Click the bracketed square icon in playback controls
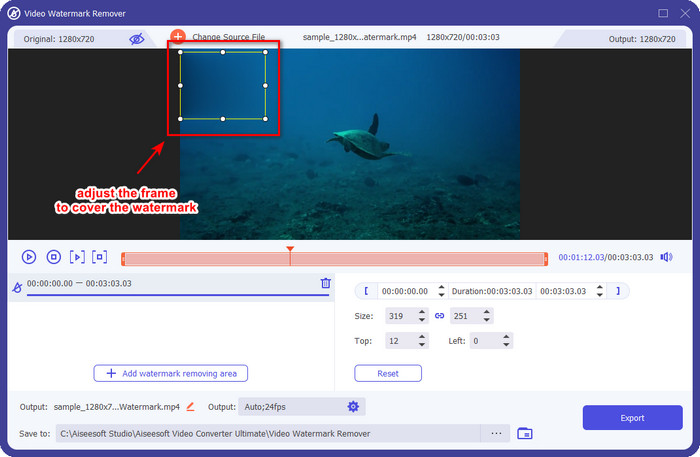The width and height of the screenshot is (700, 457). [100, 257]
